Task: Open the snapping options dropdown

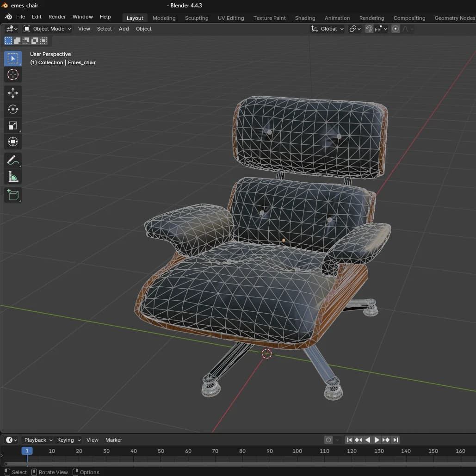Action: click(x=381, y=29)
